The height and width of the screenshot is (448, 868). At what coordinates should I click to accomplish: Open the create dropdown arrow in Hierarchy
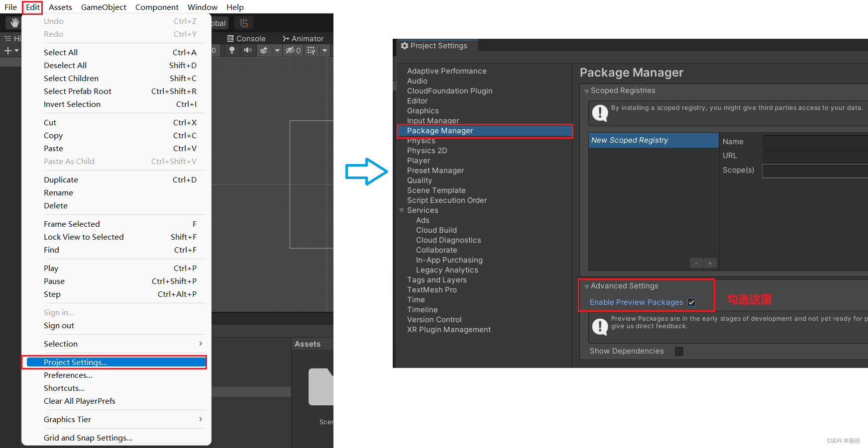tap(16, 51)
